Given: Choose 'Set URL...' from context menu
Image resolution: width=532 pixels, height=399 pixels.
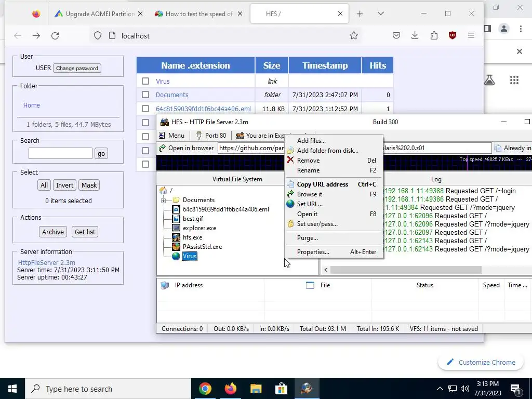Looking at the screenshot, I should point(334,204).
